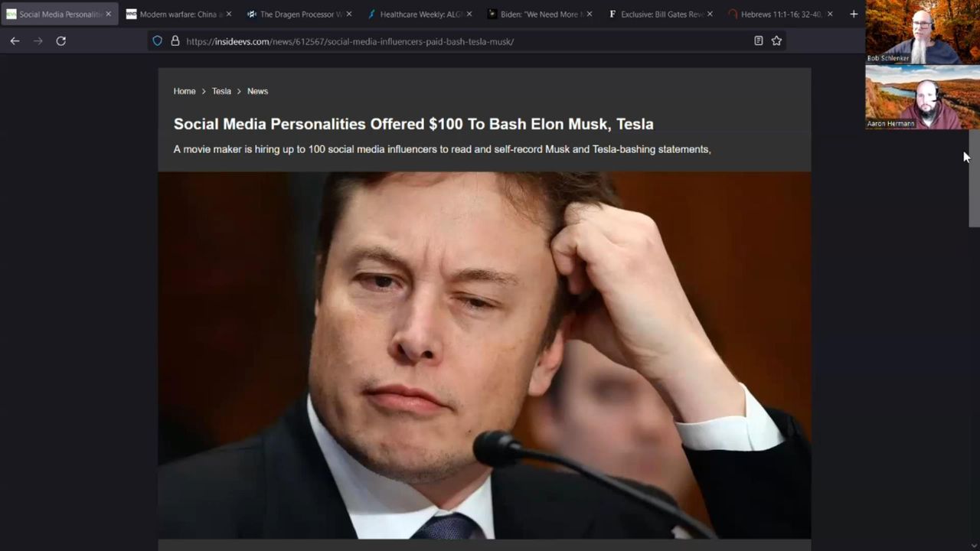Open the Tesla breadcrumb link
Screen dimensions: 980x551
point(221,91)
